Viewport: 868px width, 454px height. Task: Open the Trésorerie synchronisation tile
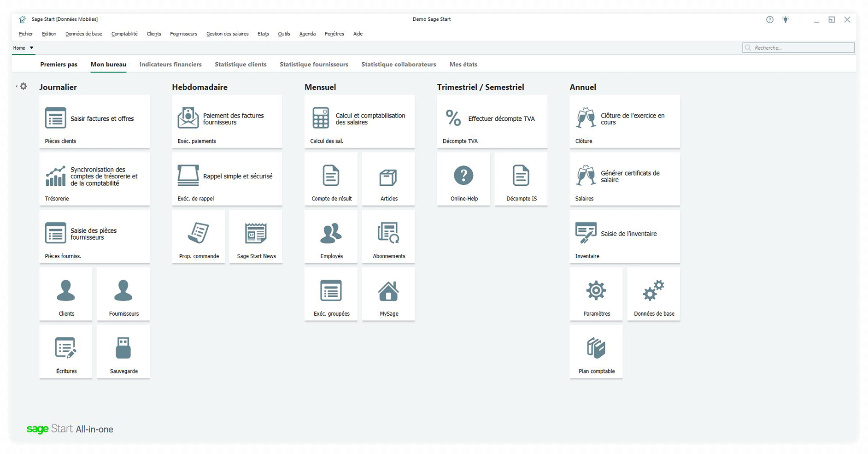click(94, 179)
